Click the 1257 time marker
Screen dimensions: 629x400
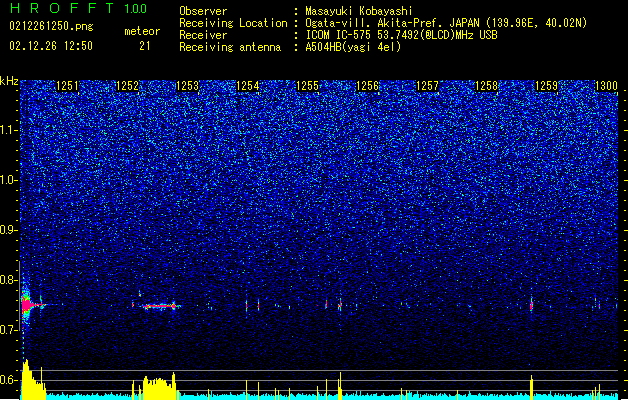click(427, 86)
